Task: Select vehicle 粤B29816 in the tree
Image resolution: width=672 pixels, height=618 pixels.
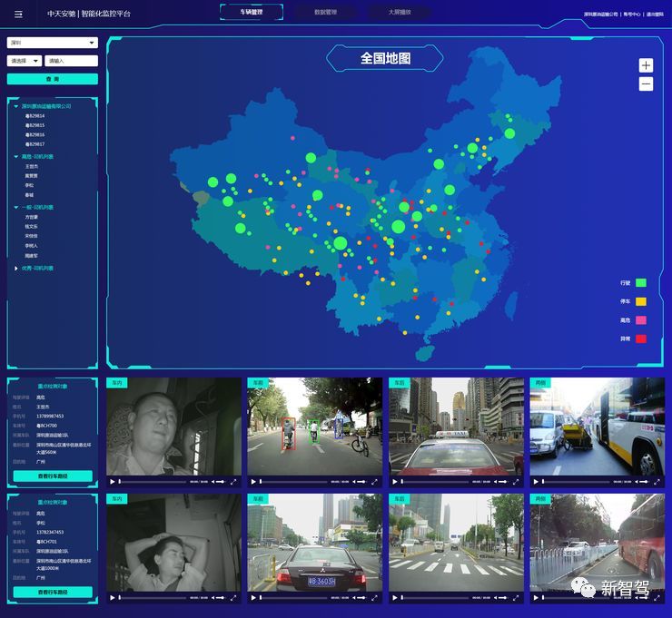Action: 35,135
